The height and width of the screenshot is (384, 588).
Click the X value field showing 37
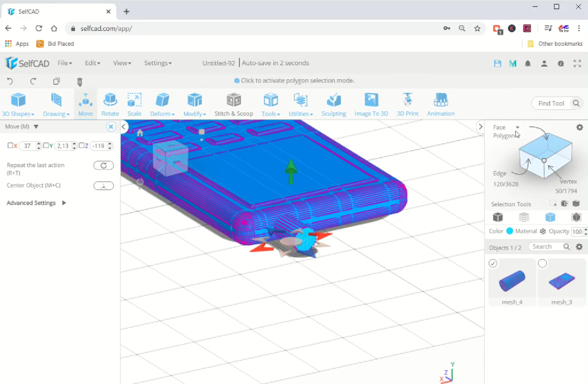27,146
